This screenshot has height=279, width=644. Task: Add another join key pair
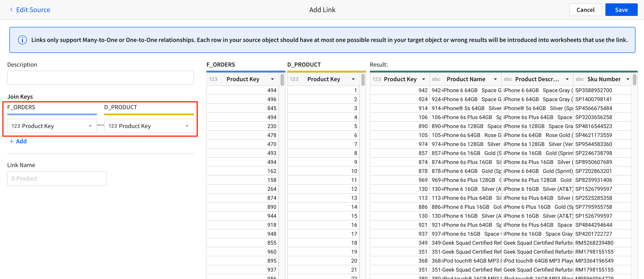18,141
